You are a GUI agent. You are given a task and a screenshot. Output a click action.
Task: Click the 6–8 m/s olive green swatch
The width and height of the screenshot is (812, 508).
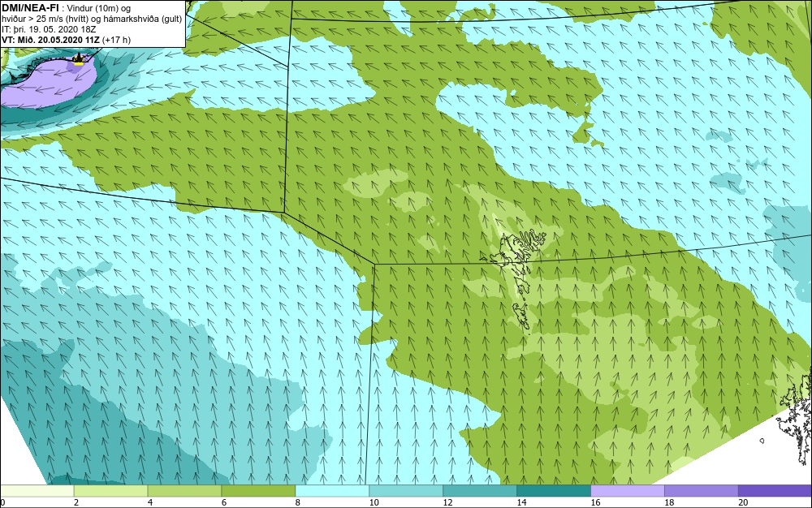258,491
